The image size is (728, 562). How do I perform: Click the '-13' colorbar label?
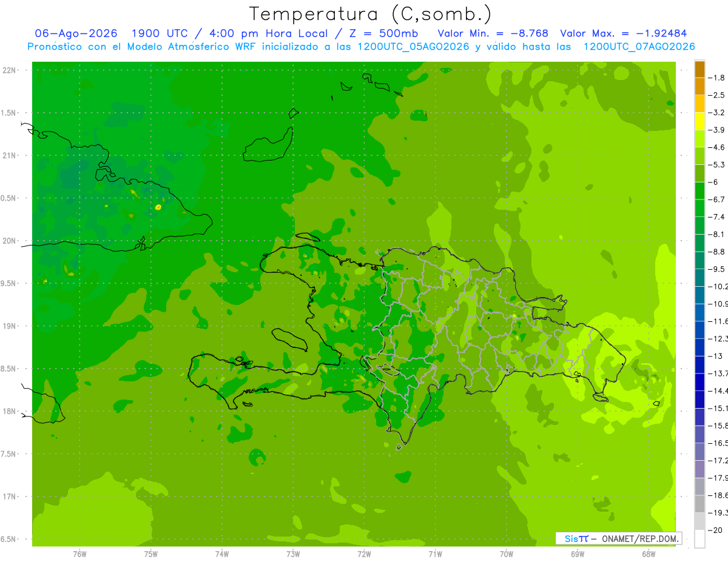[x=716, y=356]
